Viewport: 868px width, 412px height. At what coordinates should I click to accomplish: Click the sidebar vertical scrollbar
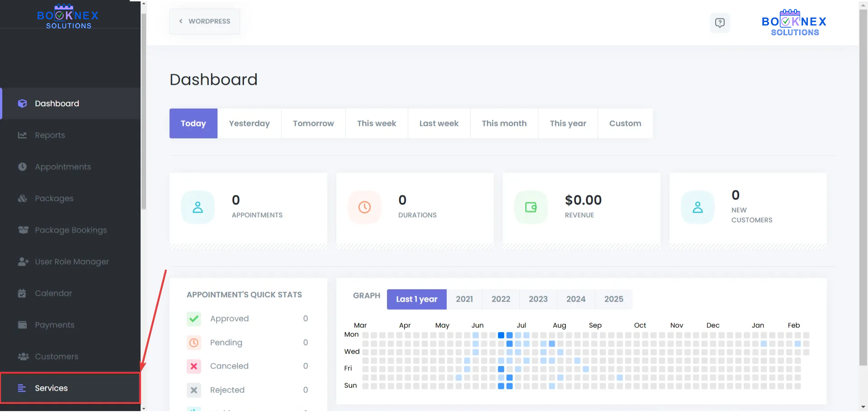click(144, 113)
